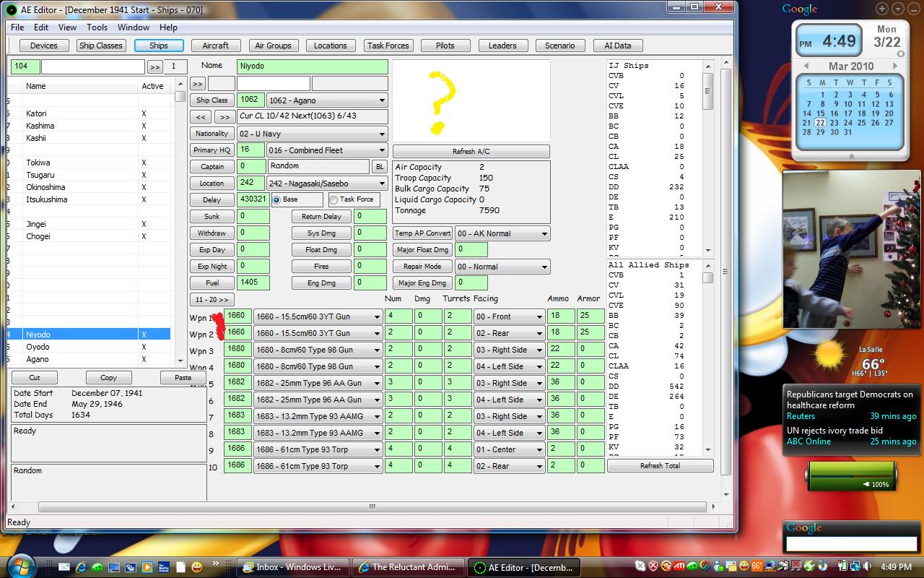Open the Temp AP Convert dropdown
This screenshot has height=578, width=924.
[502, 233]
